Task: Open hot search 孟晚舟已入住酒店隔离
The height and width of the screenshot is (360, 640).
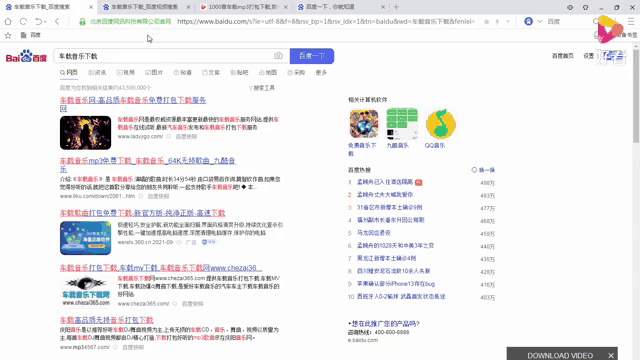Action: (385, 182)
